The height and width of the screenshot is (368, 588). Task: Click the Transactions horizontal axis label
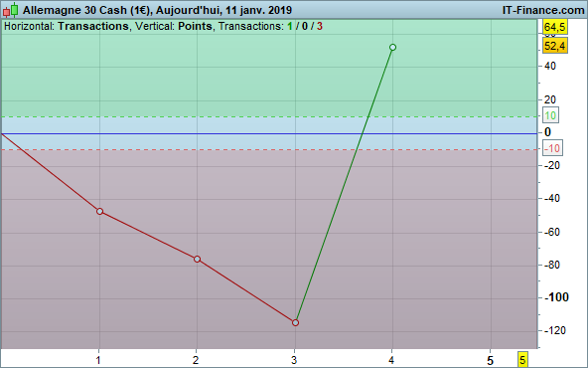93,26
